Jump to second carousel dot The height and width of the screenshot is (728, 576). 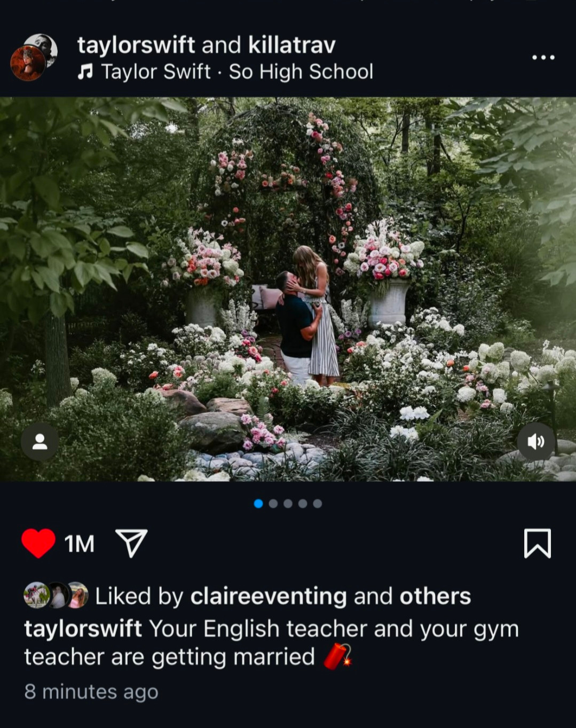[x=273, y=503]
